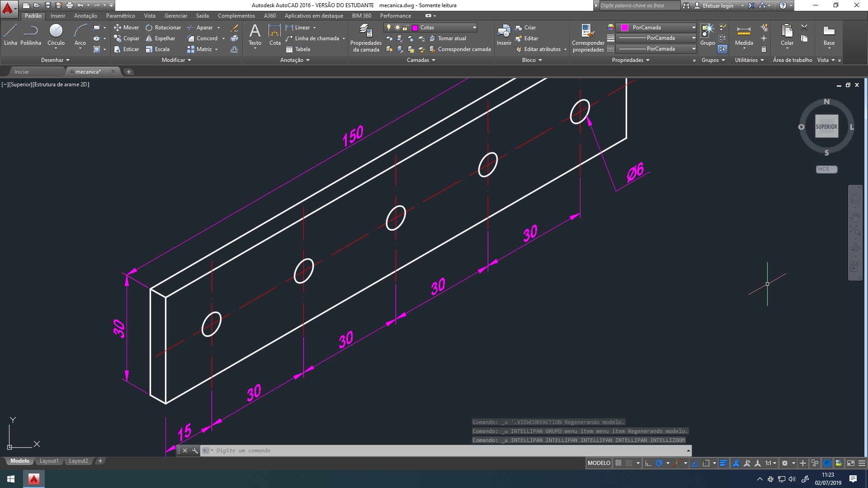Click the Cota dimension tool
The image size is (868, 488).
[x=275, y=35]
